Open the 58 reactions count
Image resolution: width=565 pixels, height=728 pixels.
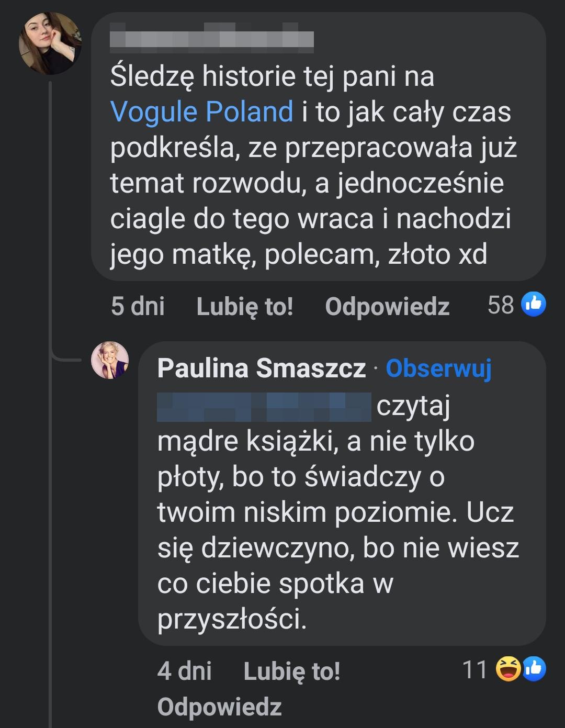pos(501,305)
